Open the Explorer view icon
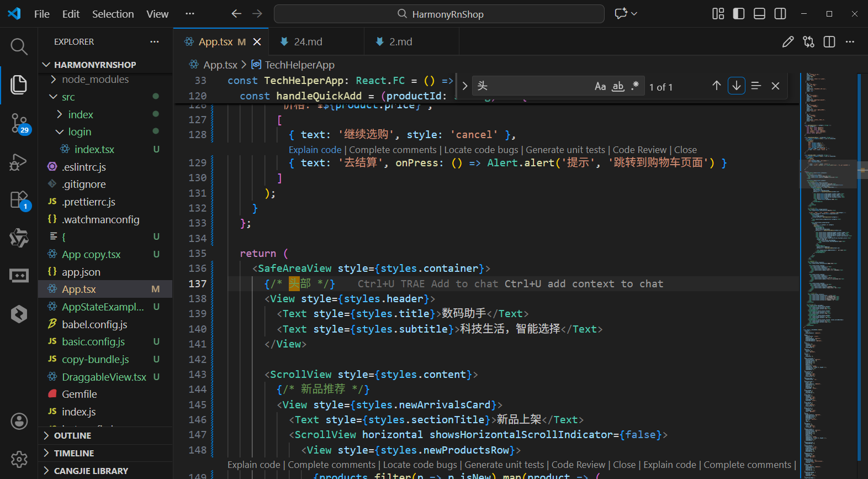 [x=19, y=85]
